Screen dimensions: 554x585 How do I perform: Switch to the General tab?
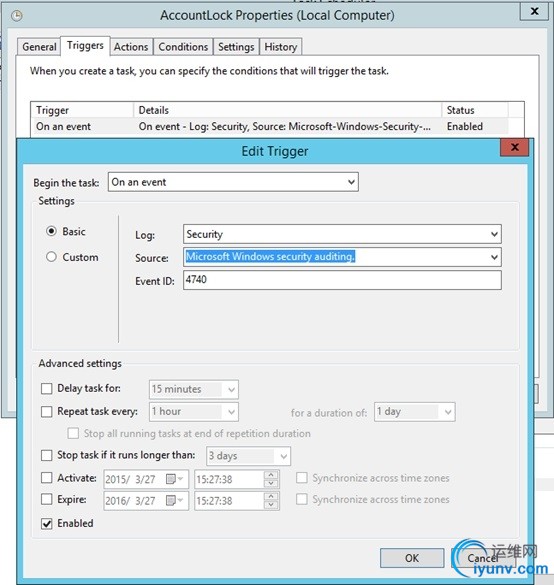[39, 47]
